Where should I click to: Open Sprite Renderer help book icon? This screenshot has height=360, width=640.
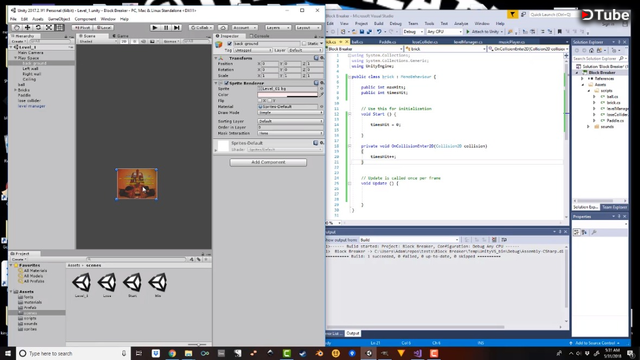tap(316, 83)
